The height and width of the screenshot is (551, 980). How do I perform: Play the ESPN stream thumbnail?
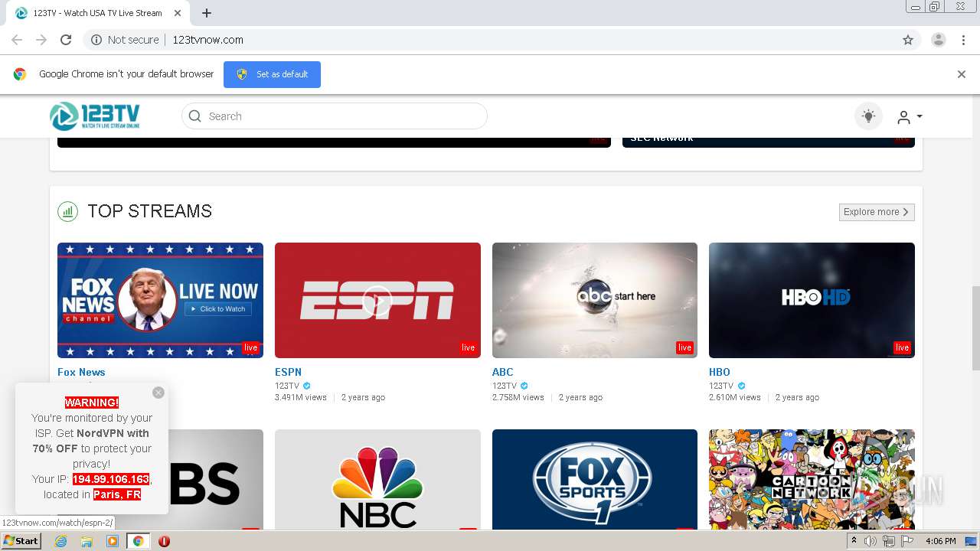(377, 300)
